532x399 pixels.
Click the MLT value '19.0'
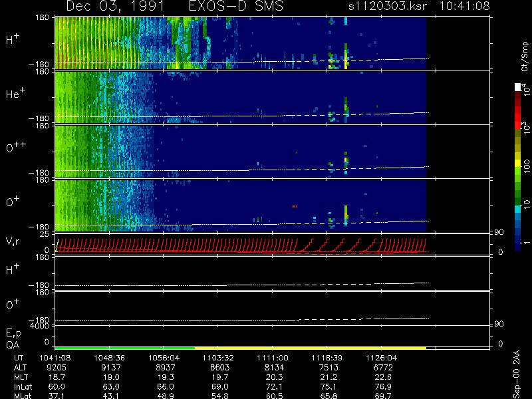[x=111, y=377]
